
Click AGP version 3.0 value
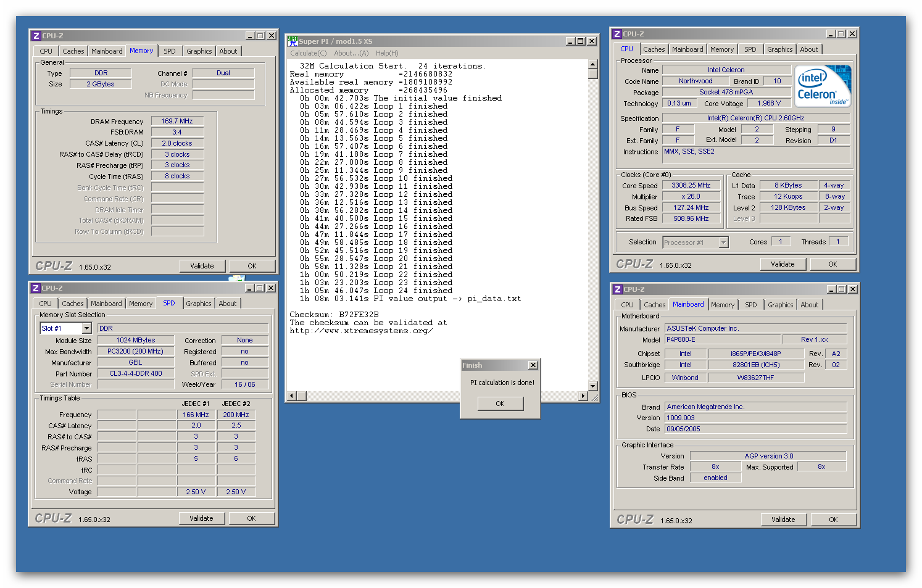pyautogui.click(x=768, y=456)
